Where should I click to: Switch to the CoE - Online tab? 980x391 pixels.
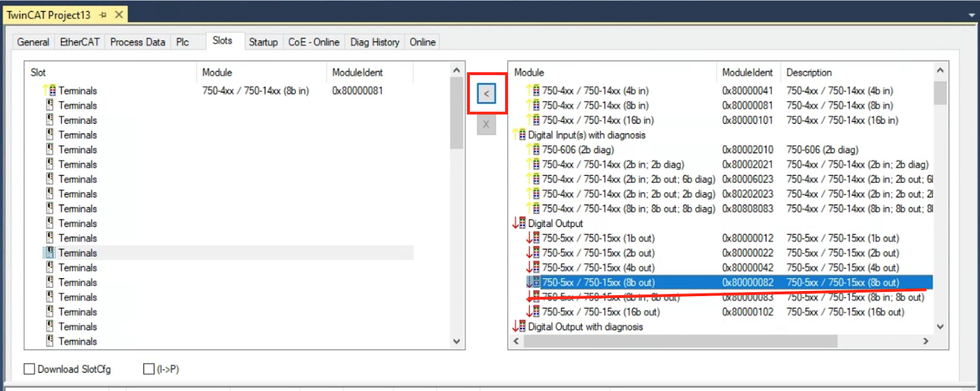[x=314, y=42]
